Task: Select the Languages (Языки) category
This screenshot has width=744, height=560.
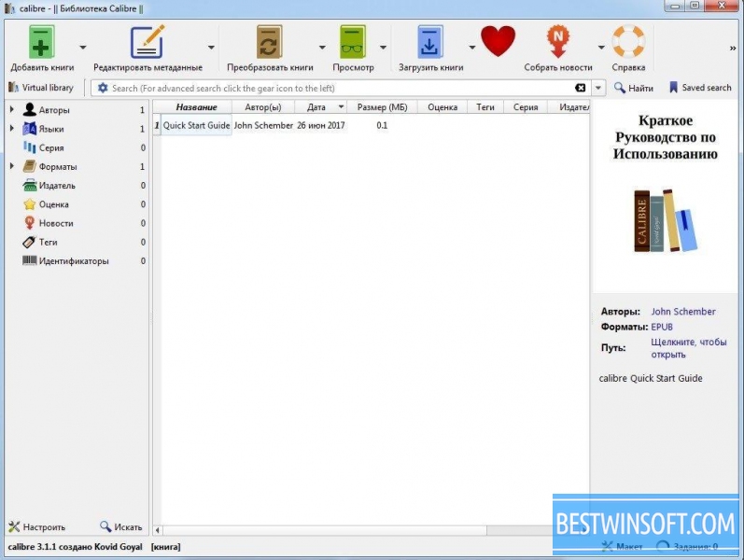Action: click(x=83, y=129)
